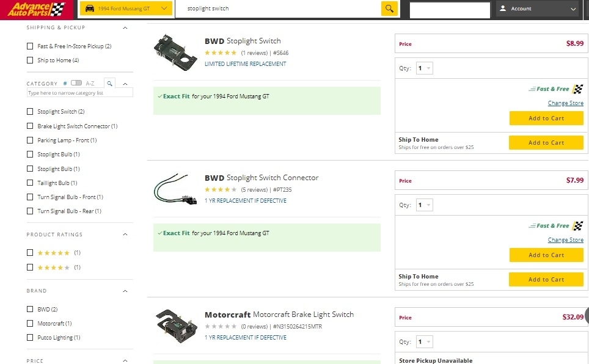Collapse the Brand filter section
The height and width of the screenshot is (364, 589).
[125, 291]
